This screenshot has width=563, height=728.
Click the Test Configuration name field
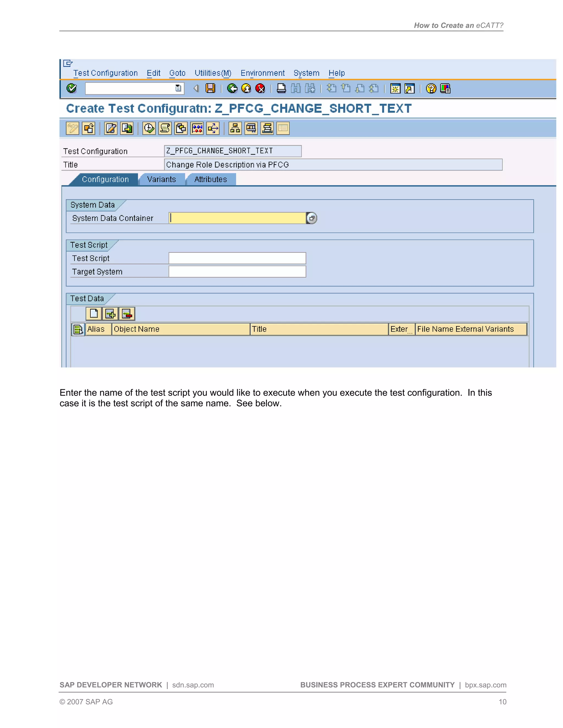233,151
